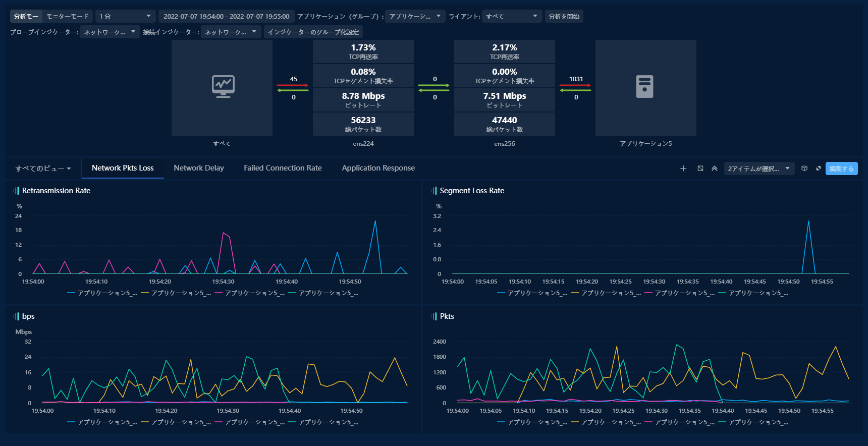868x446 pixels.
Task: Click the double chevron up collapse icon
Action: (715, 169)
